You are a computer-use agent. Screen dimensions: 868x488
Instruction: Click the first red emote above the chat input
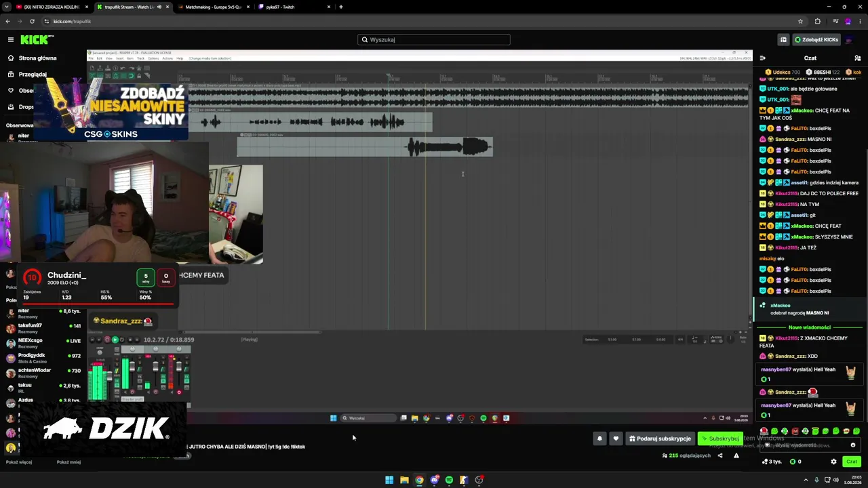[764, 431]
